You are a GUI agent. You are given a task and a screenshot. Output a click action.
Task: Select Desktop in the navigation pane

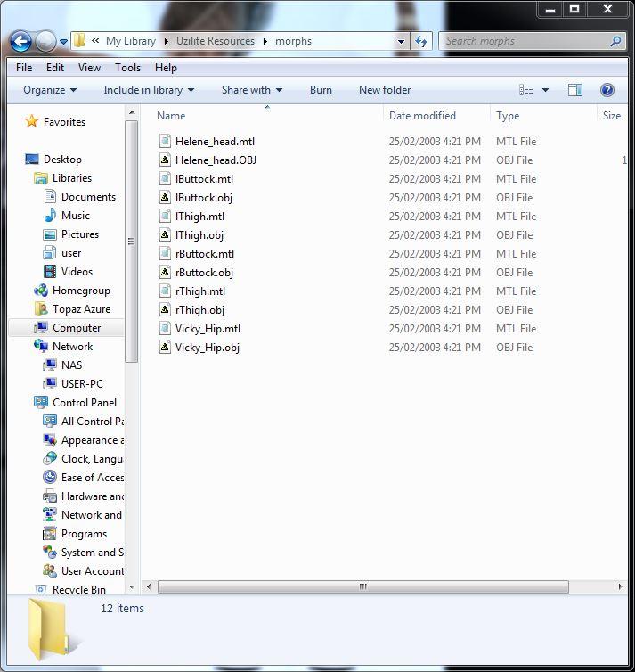tap(62, 160)
